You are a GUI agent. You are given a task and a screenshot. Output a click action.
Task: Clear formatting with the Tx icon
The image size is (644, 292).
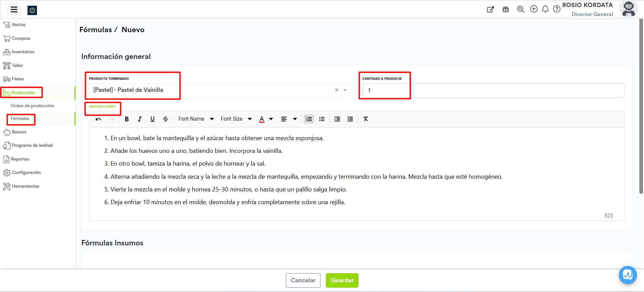(366, 119)
